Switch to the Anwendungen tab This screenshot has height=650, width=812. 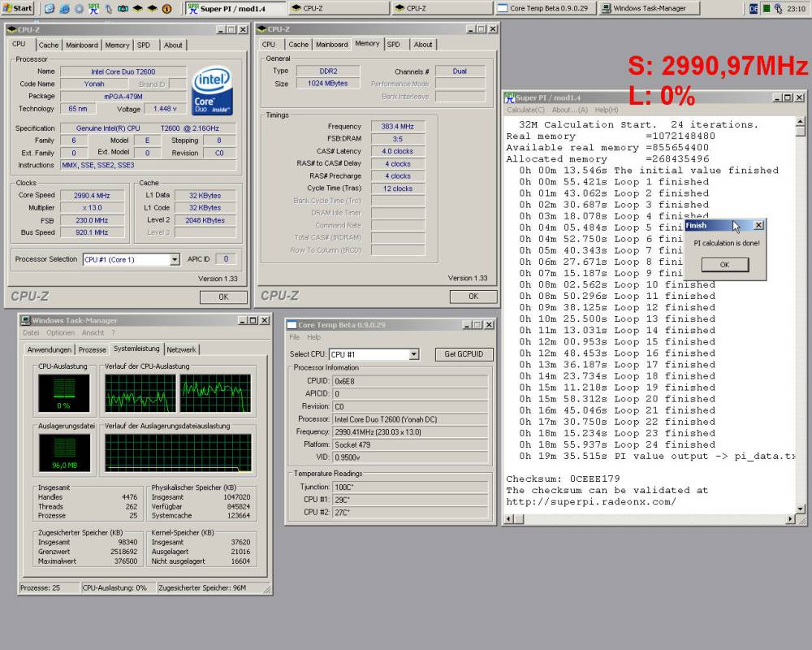(50, 350)
